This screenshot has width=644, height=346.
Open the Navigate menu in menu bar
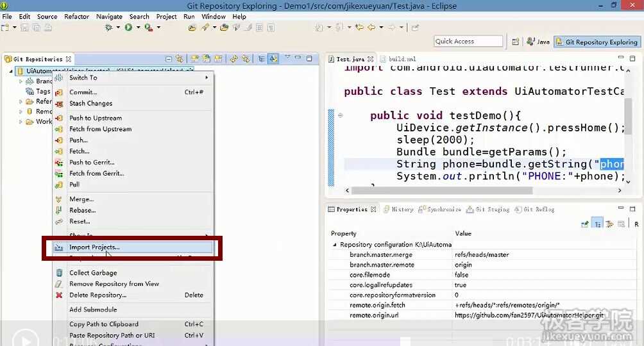coord(109,17)
